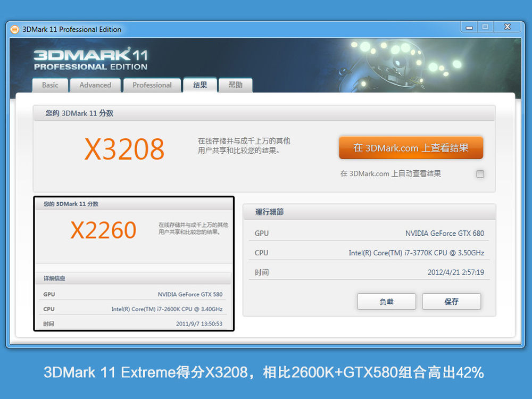Click the 2011/9/7 13:50:53 time value
Viewport: 532px width, 399px height.
click(x=199, y=323)
